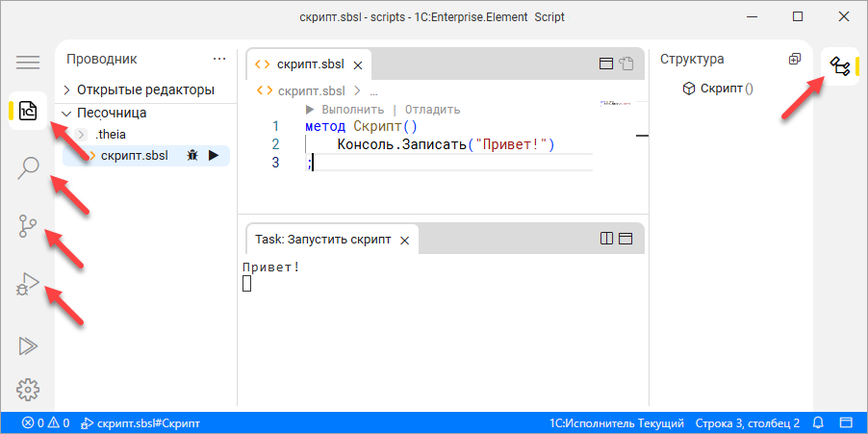The width and height of the screenshot is (868, 434).
Task: Expand the .theia folder
Action: click(x=82, y=135)
